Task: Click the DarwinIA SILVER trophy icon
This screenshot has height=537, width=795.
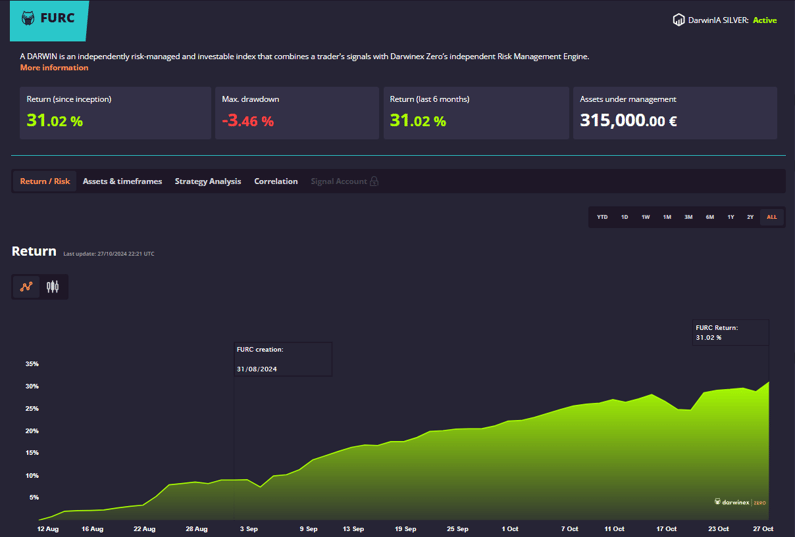Action: point(678,20)
